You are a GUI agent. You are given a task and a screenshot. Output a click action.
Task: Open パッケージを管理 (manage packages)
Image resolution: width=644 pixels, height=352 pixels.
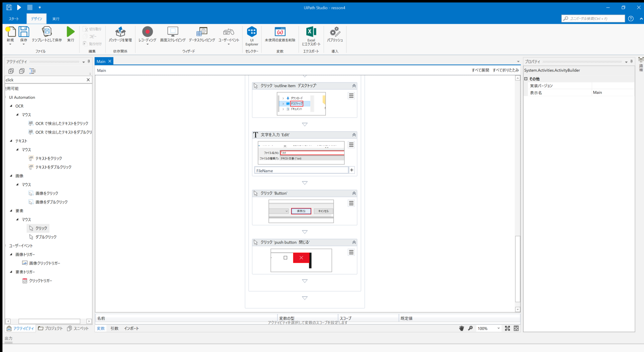(120, 35)
